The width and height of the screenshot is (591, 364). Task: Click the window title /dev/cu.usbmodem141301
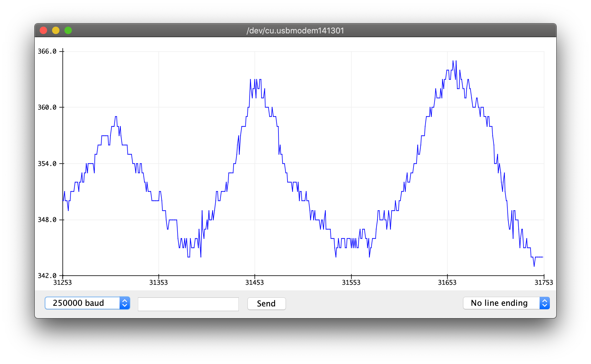[x=295, y=31]
